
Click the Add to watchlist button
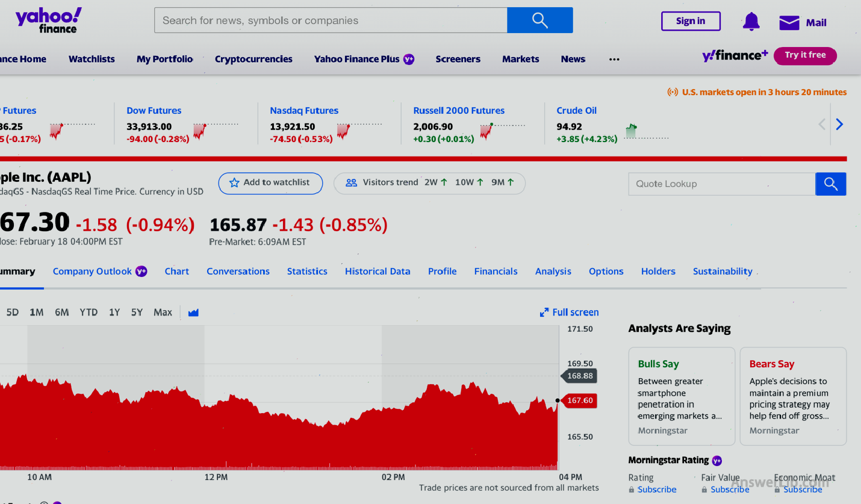(x=270, y=183)
